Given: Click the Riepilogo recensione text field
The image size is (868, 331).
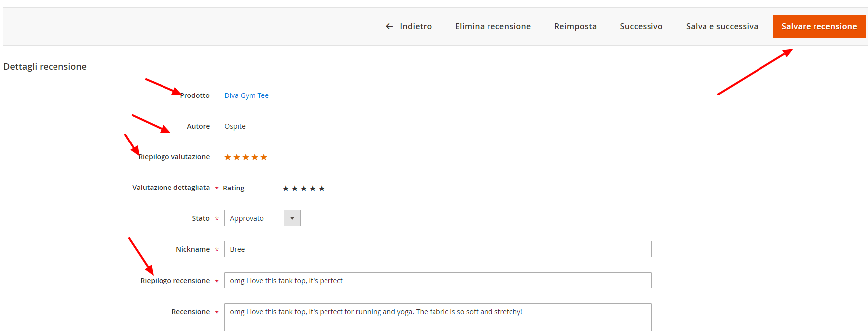Looking at the screenshot, I should [x=438, y=281].
